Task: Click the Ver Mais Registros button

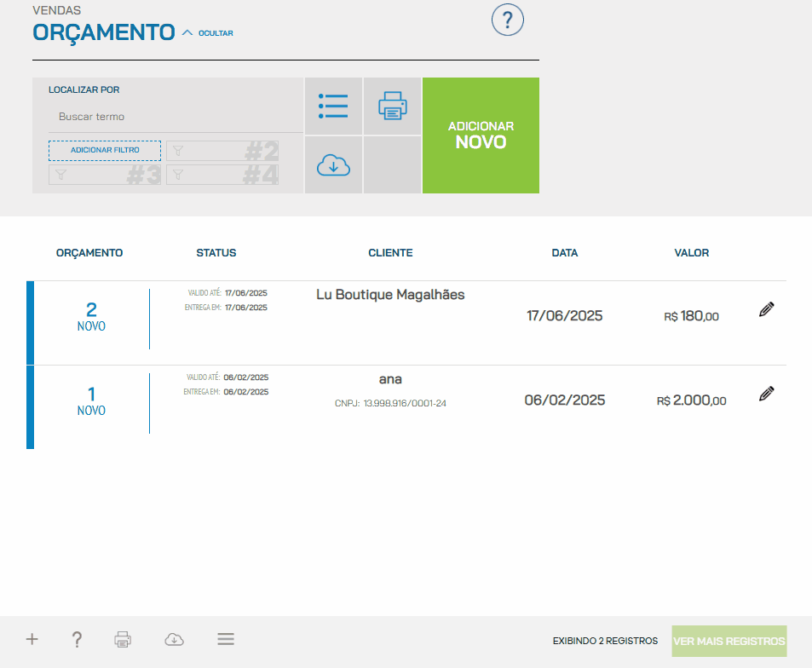Action: coord(729,641)
